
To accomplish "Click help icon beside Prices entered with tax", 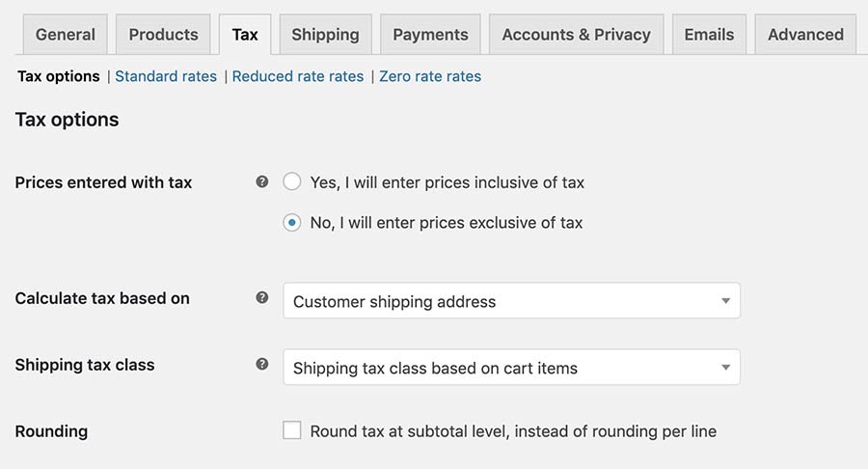I will (262, 181).
